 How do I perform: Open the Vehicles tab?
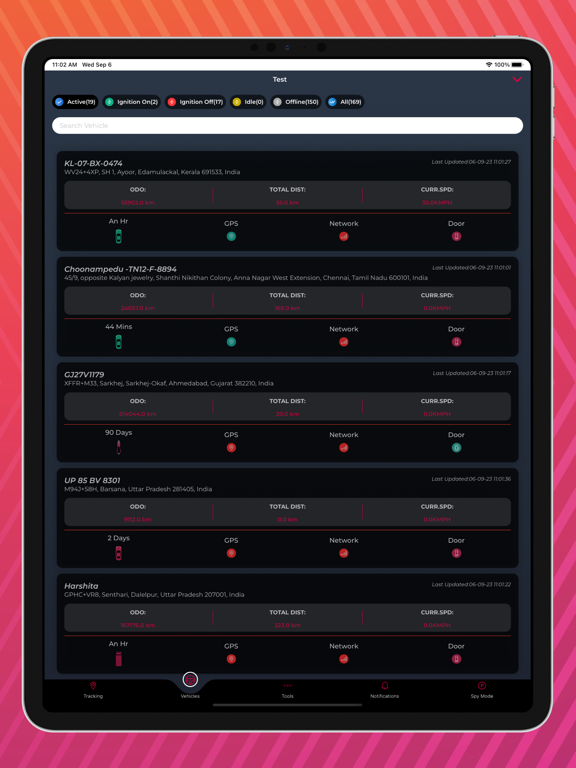190,685
